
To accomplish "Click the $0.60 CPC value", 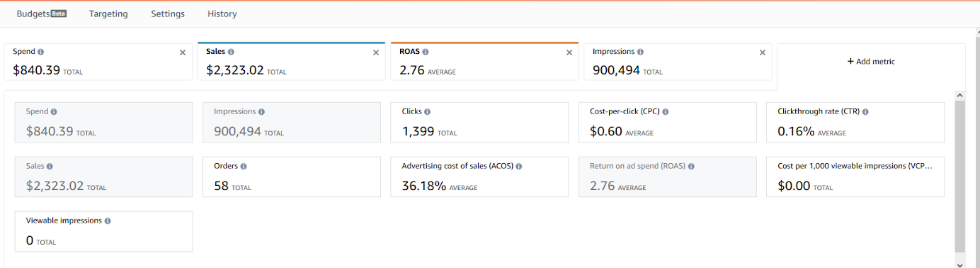I will pyautogui.click(x=606, y=131).
